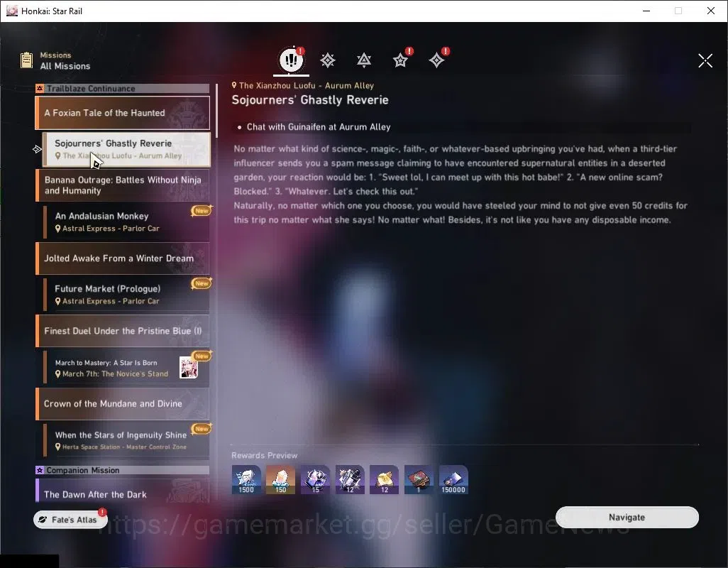Screen dimensions: 728x568
Task: Open the Trailblaze mission filter tab icon
Action: pyautogui.click(x=328, y=60)
